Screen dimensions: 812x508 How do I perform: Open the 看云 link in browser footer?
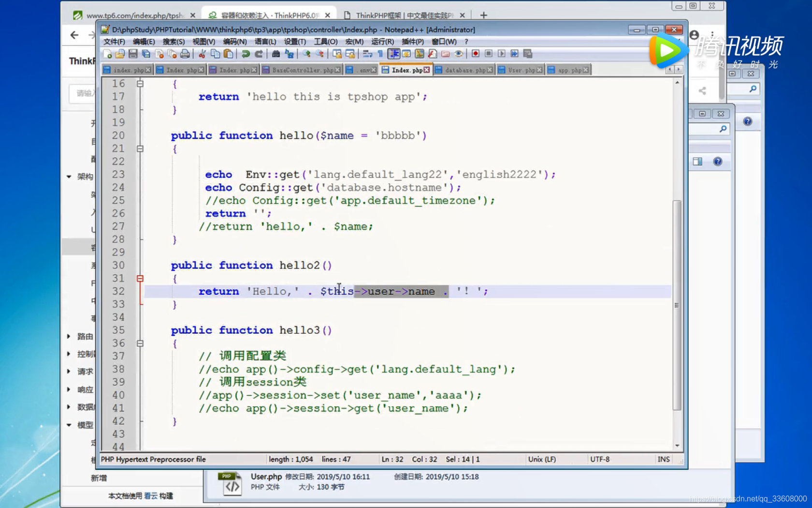[x=151, y=496]
